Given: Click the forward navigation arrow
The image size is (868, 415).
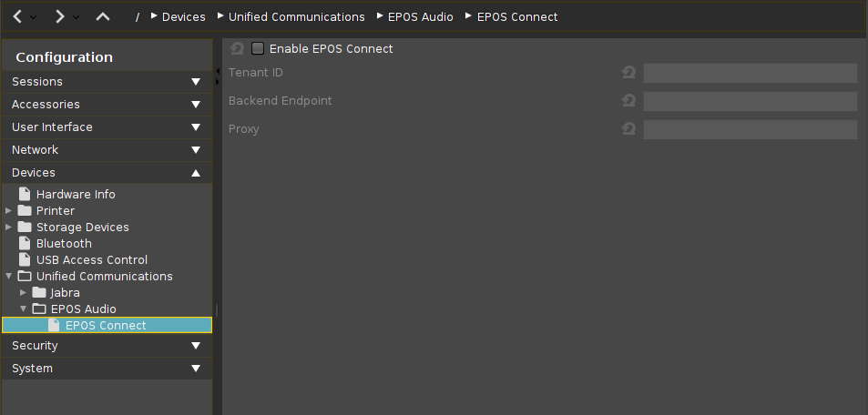Looking at the screenshot, I should (x=59, y=16).
